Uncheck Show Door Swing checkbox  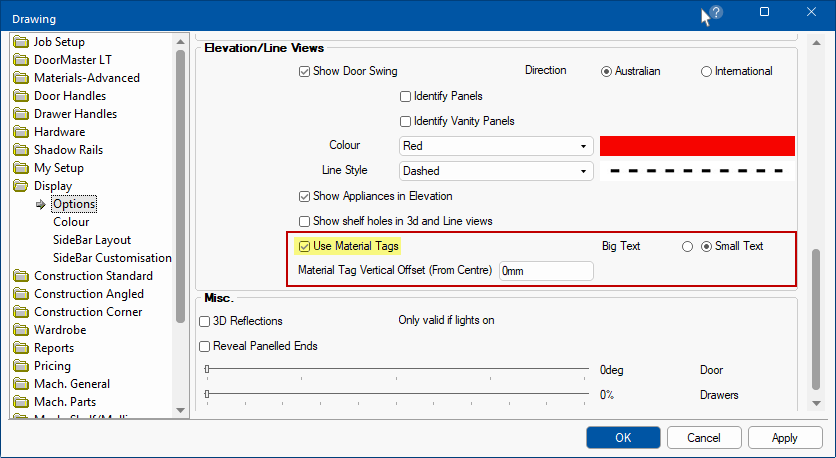[305, 72]
